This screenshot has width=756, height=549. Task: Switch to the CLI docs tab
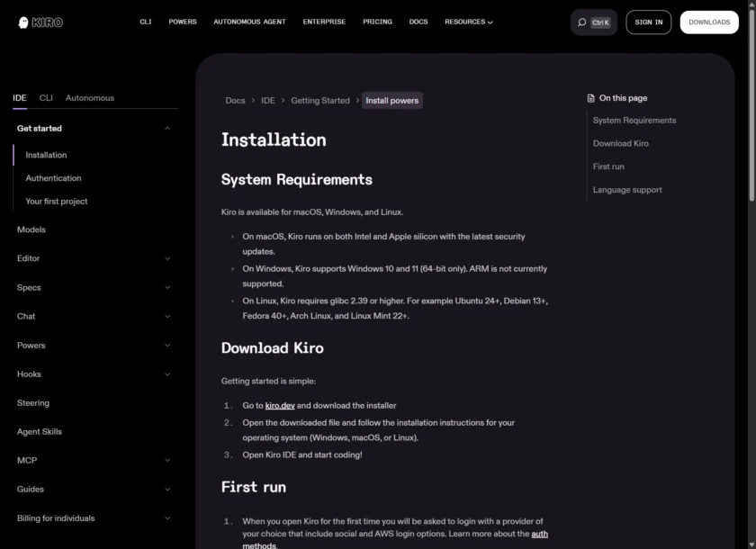point(46,98)
